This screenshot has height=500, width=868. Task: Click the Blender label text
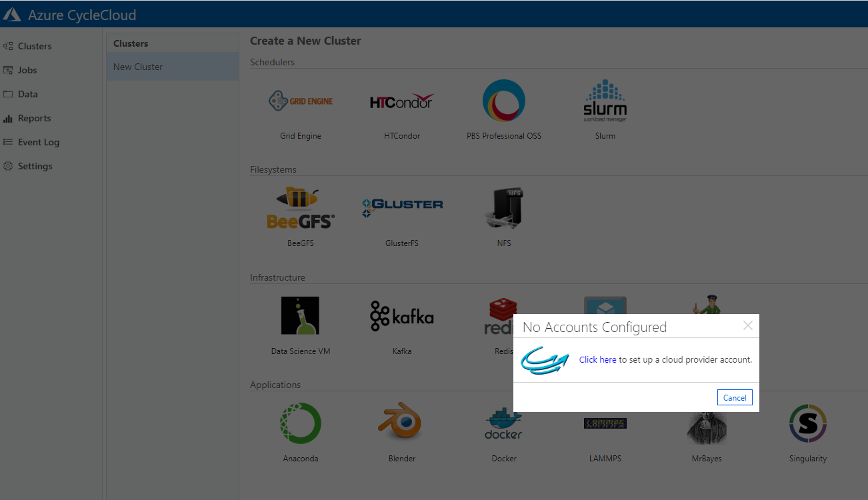pyautogui.click(x=402, y=459)
